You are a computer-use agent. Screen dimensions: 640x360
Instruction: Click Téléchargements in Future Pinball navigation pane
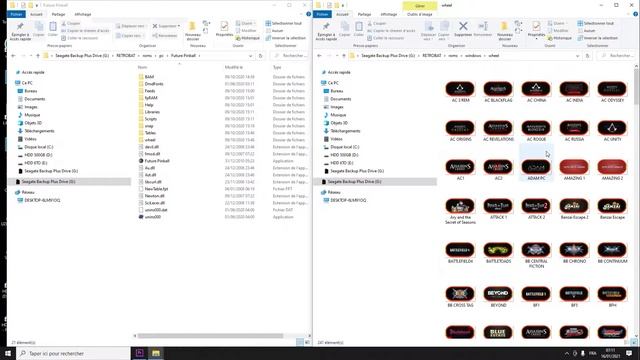pos(39,131)
